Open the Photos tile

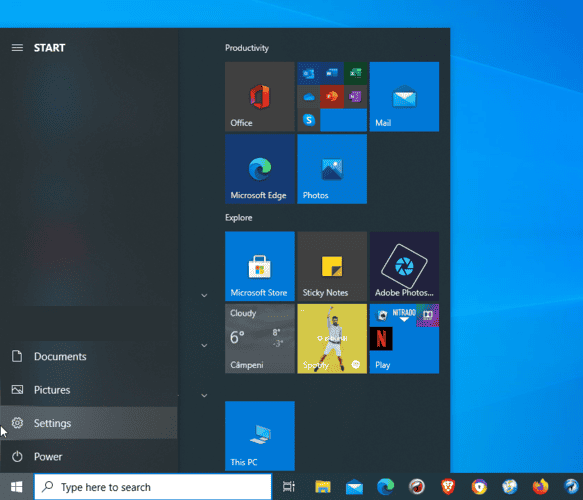click(332, 169)
